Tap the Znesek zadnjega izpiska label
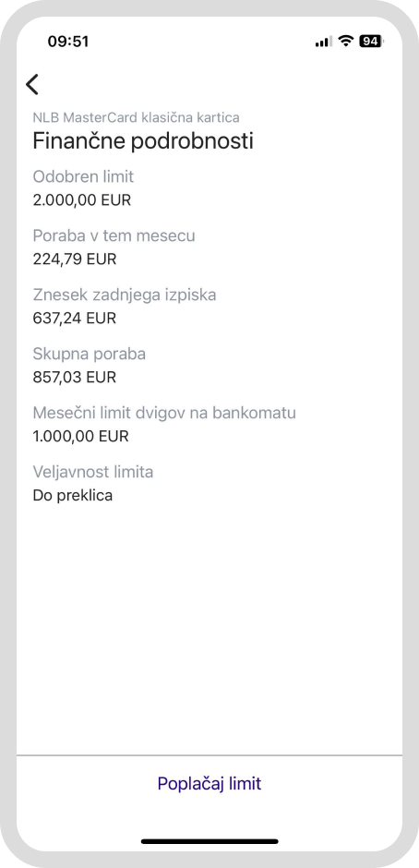The width and height of the screenshot is (419, 868). coord(125,295)
